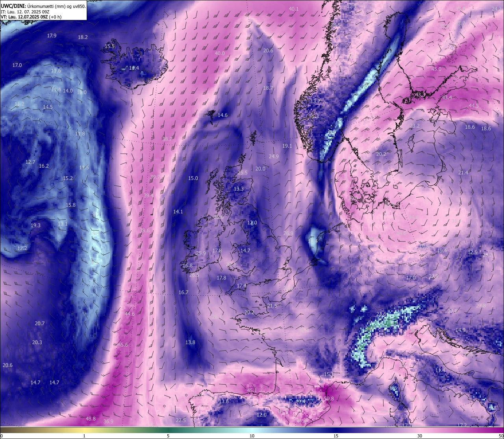This screenshot has width=504, height=439.
Task: Click the 59.8 maximum near the Spanish coast
Action: click(x=329, y=398)
